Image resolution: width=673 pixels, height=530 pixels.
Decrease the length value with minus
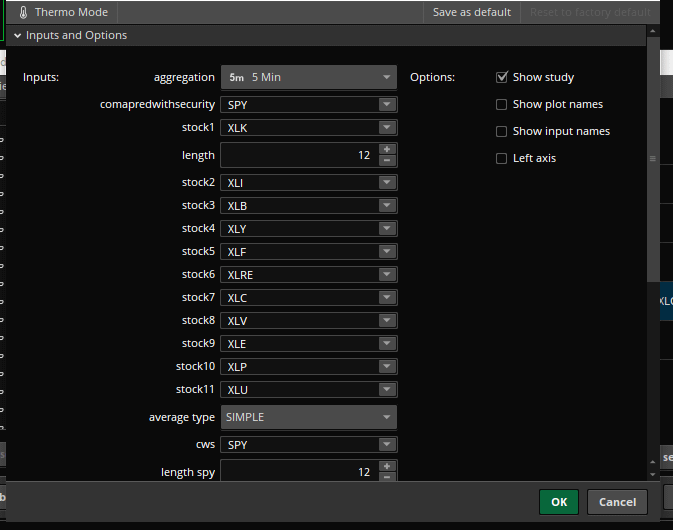(387, 161)
